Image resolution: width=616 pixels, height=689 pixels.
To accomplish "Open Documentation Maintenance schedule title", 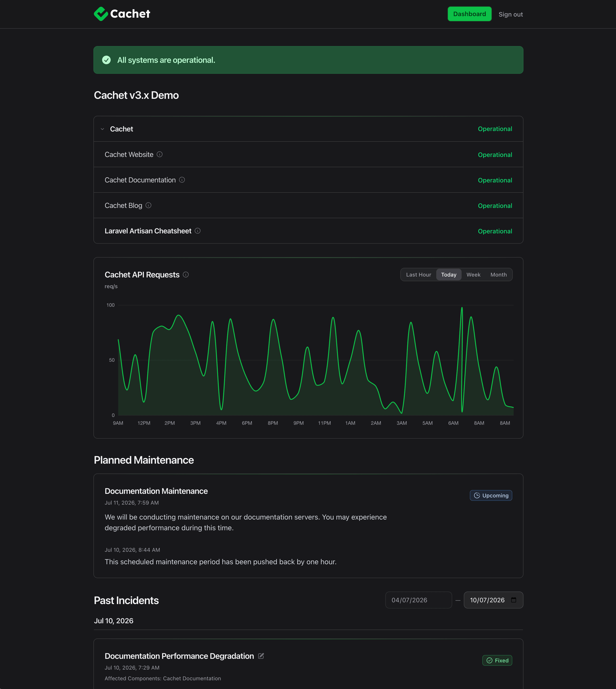I will click(x=156, y=491).
